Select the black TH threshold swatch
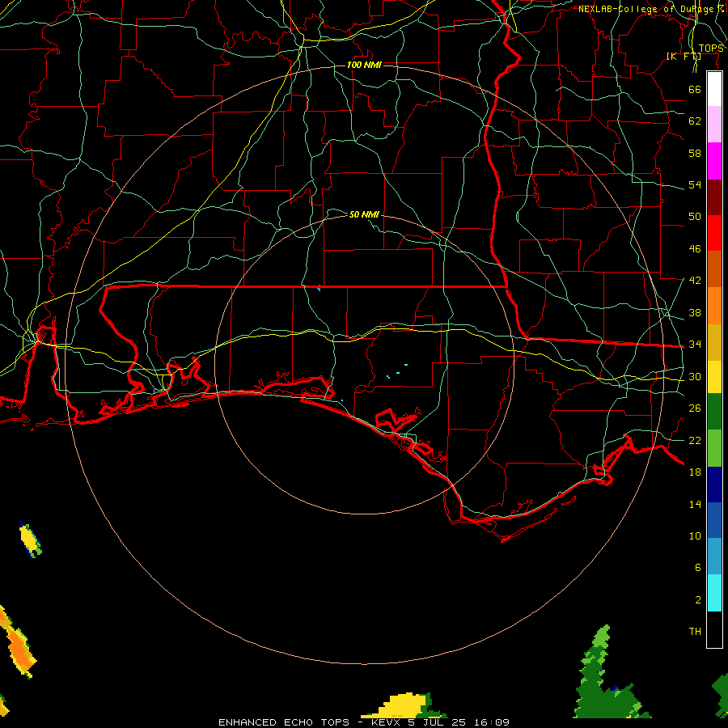Viewport: 728px width, 728px height. [714, 629]
